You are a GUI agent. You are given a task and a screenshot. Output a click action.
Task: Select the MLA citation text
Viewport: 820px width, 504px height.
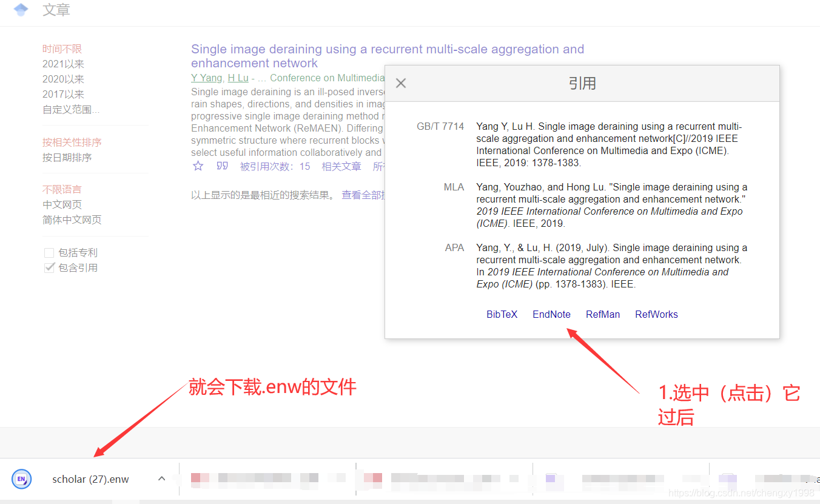pos(611,206)
